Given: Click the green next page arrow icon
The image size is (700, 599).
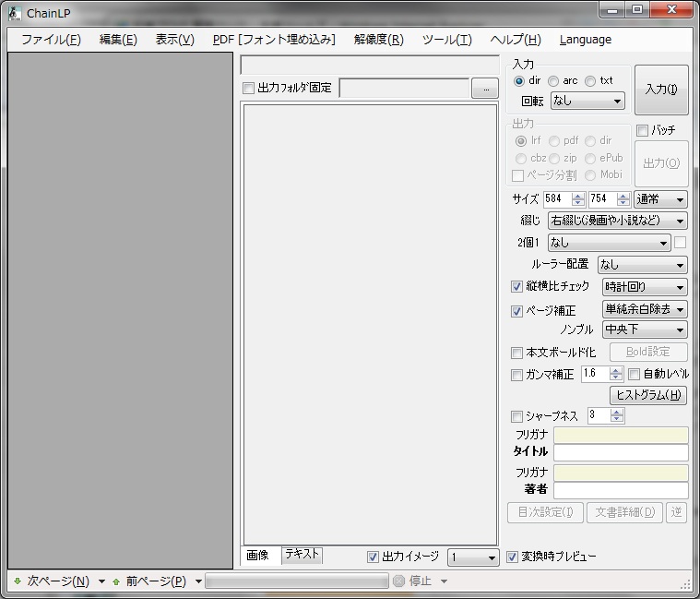Looking at the screenshot, I should (18, 581).
